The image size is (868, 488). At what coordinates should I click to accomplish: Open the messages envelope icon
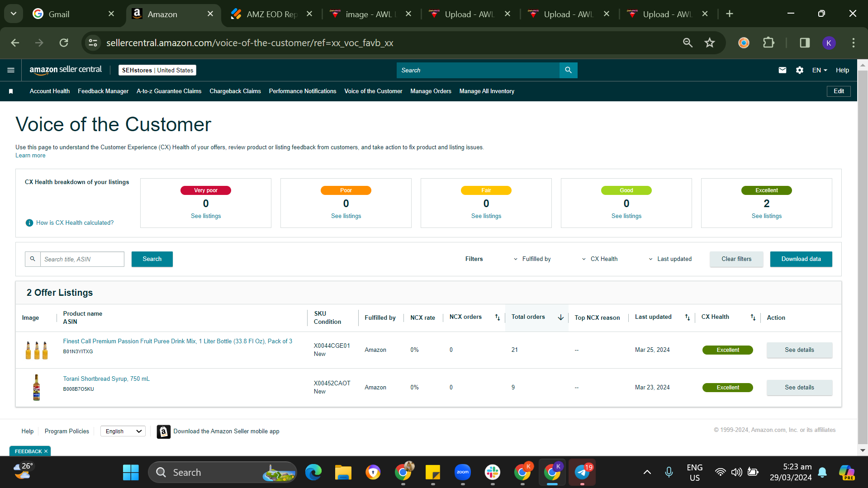pos(782,70)
